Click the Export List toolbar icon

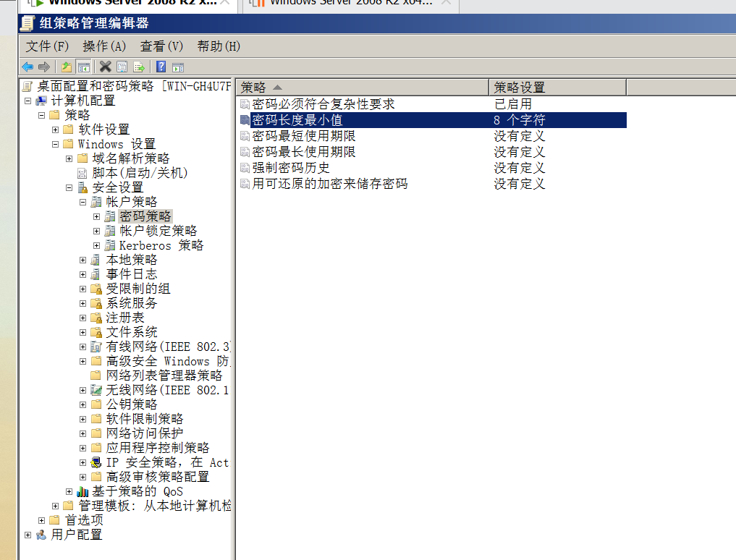tap(139, 67)
